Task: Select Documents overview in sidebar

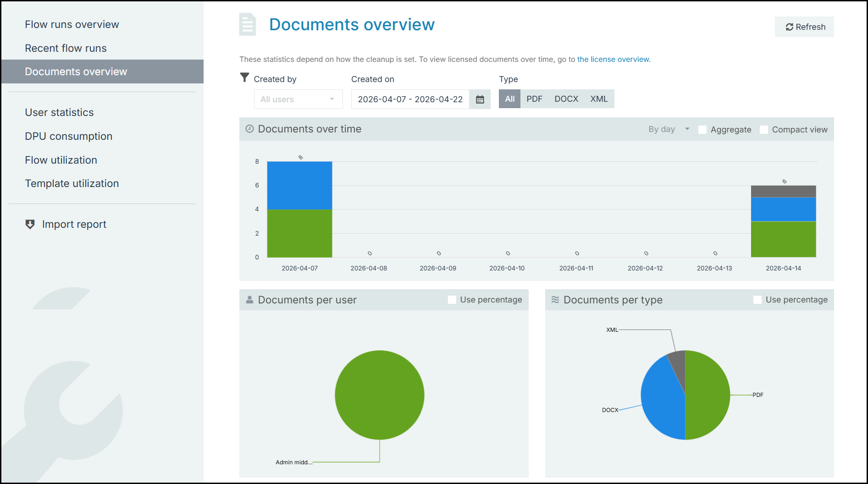Action: click(x=102, y=71)
